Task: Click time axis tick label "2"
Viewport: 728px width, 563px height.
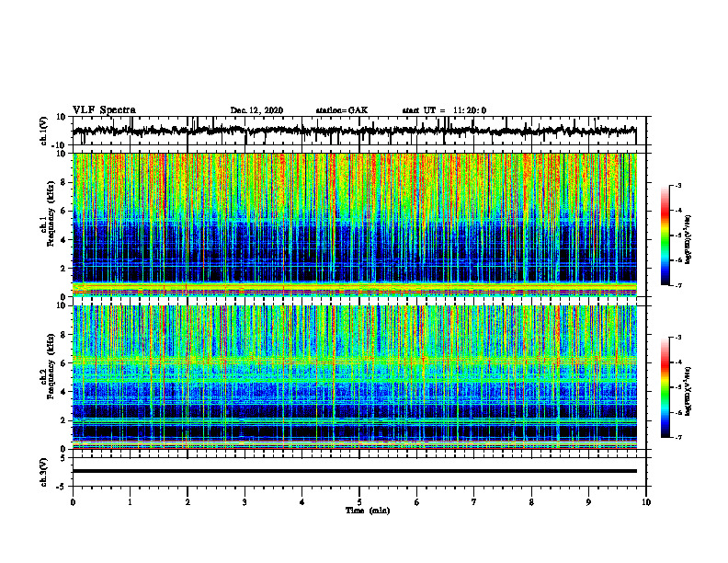Action: (188, 502)
